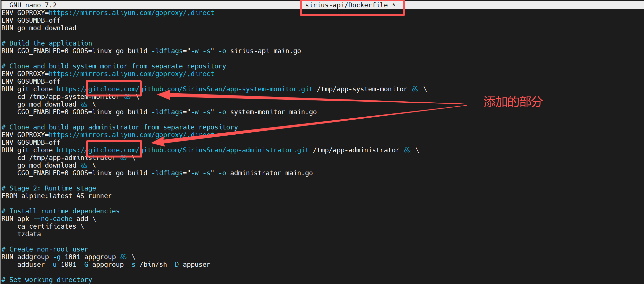Click the GNU nano 7.2 version label
This screenshot has width=644, height=284.
(33, 5)
